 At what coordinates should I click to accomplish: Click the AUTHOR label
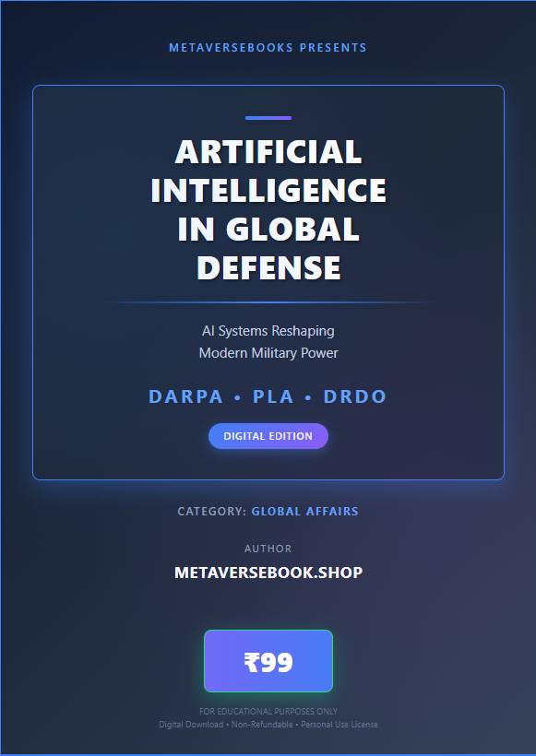(268, 549)
